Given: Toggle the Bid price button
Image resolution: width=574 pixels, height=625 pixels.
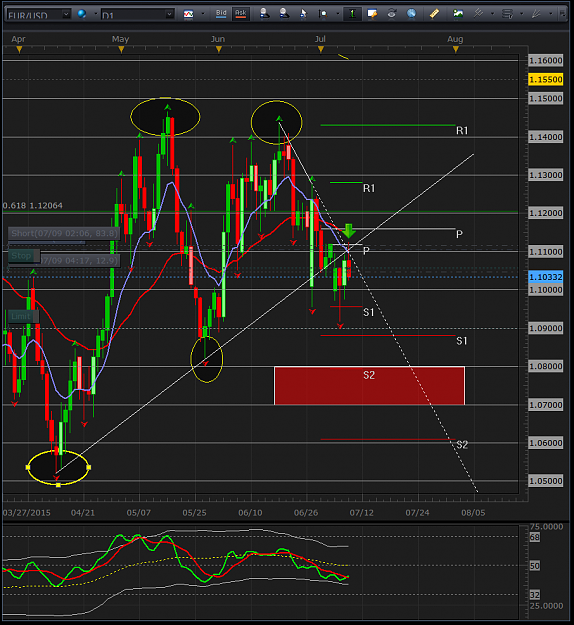Looking at the screenshot, I should (x=221, y=14).
